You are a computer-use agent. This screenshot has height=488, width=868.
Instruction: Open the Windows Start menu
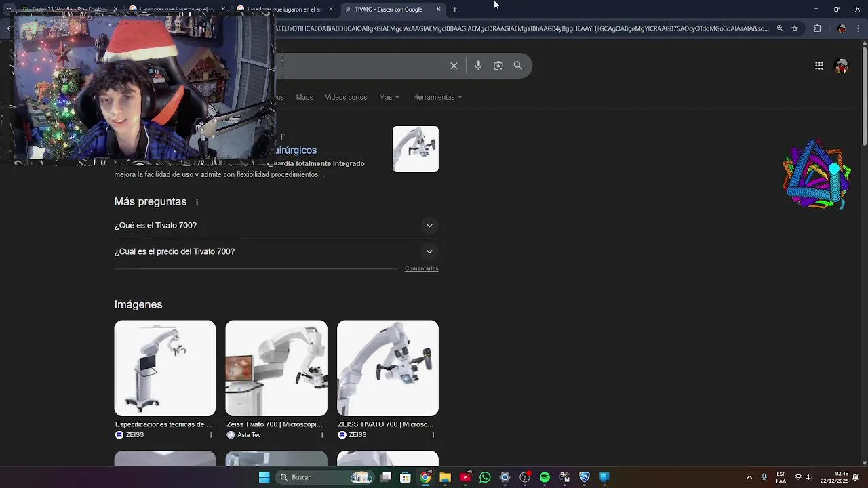pyautogui.click(x=264, y=477)
